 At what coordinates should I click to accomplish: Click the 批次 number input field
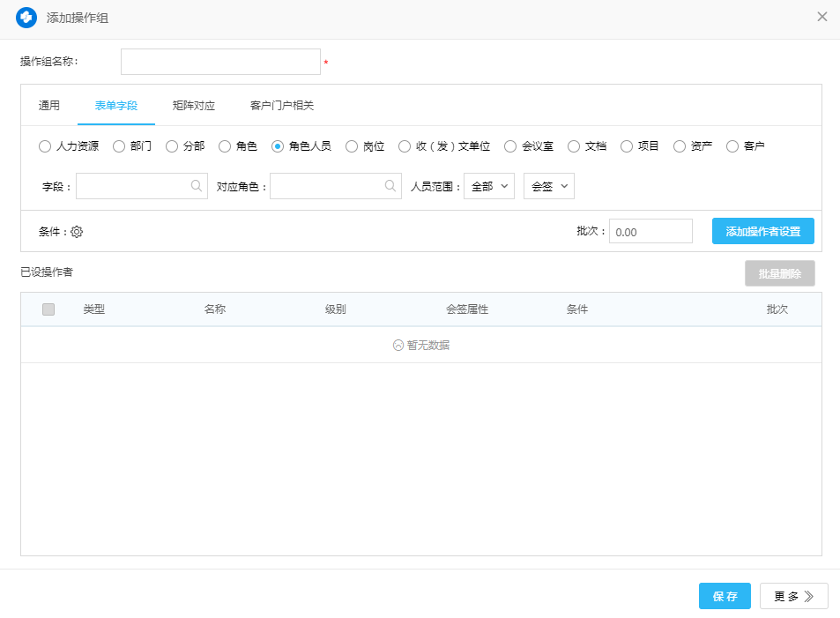[650, 232]
